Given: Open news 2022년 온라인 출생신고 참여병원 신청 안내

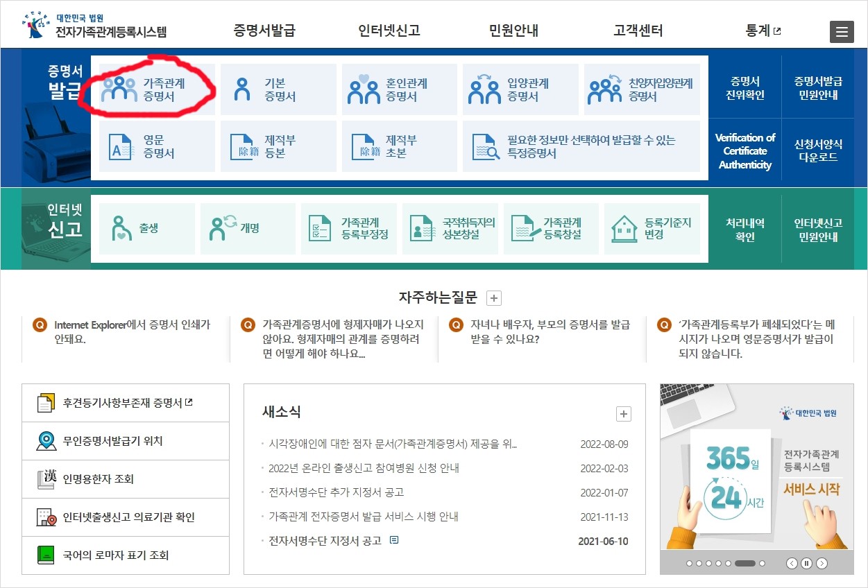Looking at the screenshot, I should (364, 469).
